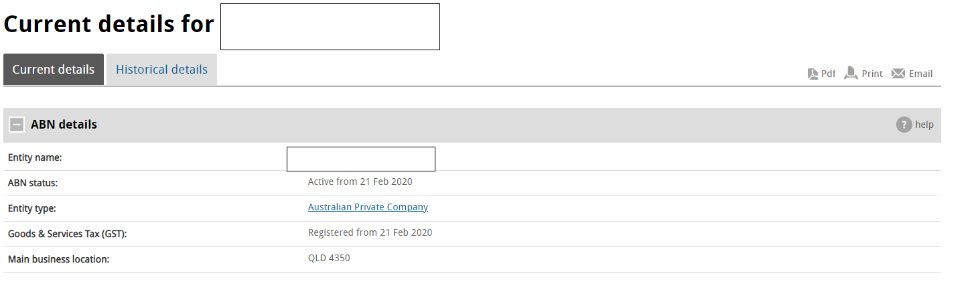This screenshot has width=980, height=292.
Task: Click the 'Entity type:' row label
Action: pos(32,209)
